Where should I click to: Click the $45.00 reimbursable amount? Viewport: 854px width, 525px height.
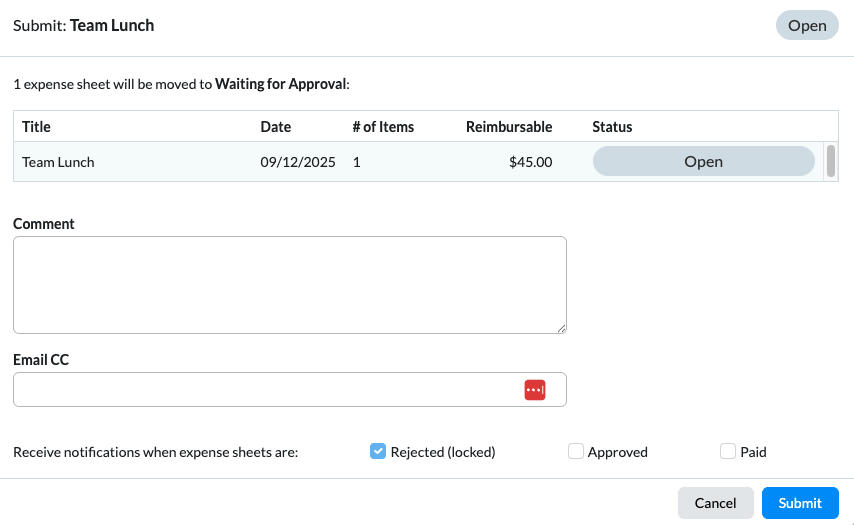coord(530,162)
